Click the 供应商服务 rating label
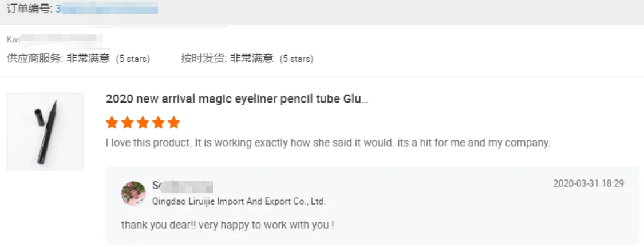 (34, 58)
